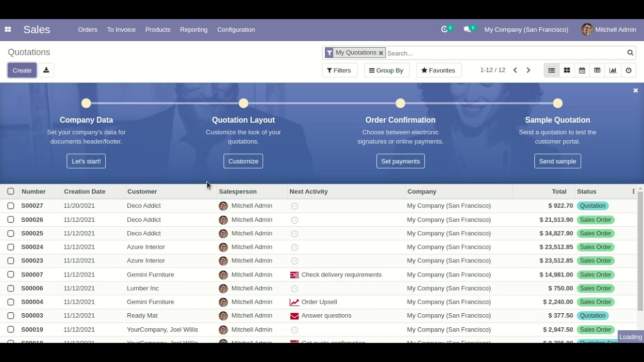Switch to list view icon
Viewport: 644px width, 362px height.
551,70
